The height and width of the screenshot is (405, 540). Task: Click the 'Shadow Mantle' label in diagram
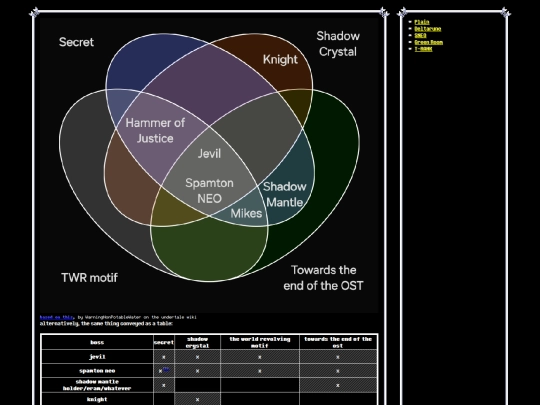tap(284, 194)
